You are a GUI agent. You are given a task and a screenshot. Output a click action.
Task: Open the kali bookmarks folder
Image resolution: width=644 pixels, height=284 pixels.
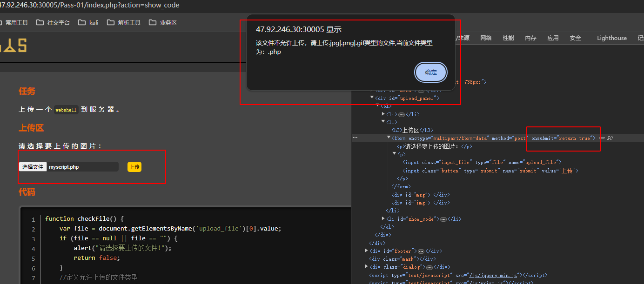[89, 22]
